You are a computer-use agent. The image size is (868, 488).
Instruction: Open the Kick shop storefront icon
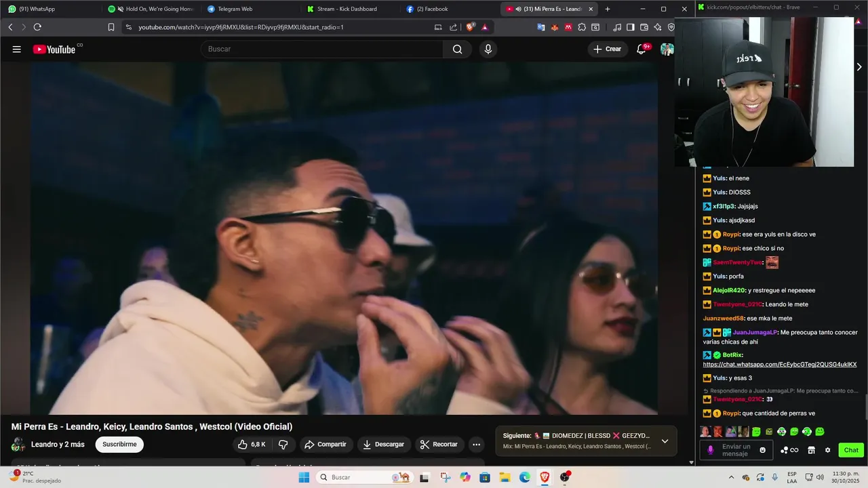click(811, 450)
